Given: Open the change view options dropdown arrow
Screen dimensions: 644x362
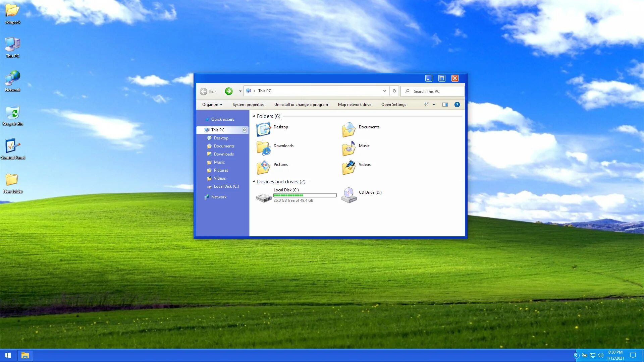Looking at the screenshot, I should pos(434,105).
